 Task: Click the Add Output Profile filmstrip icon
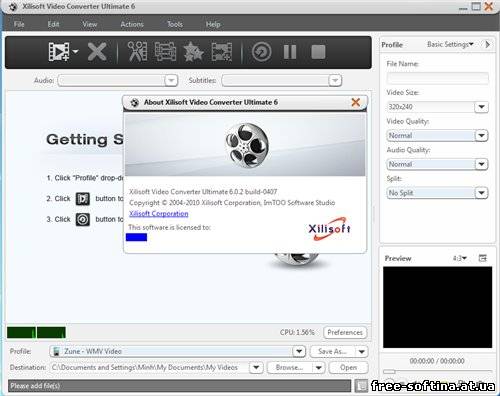point(222,52)
